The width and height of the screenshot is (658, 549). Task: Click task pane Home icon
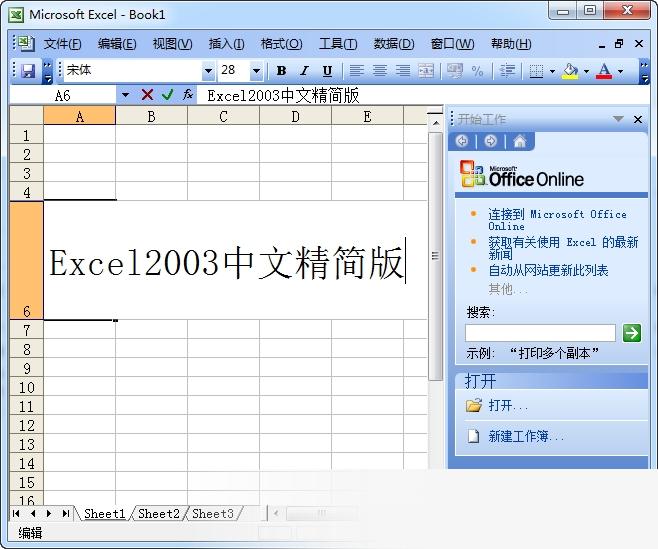[x=520, y=141]
